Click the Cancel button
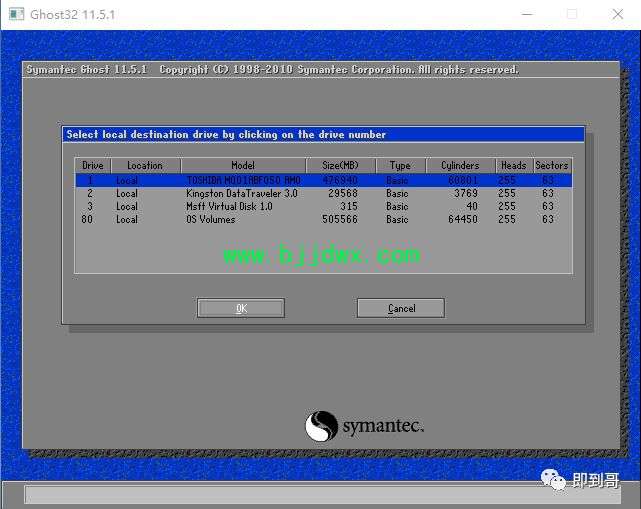Screen dimensions: 641x509 pos(401,308)
